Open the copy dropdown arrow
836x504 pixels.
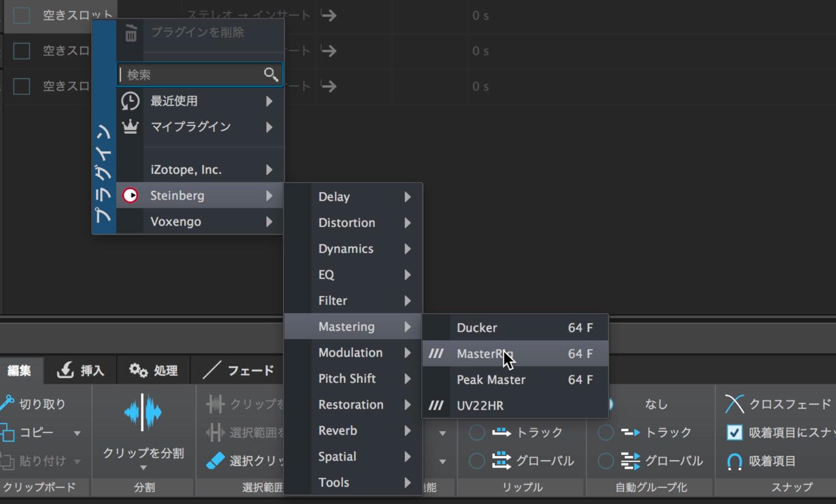pos(77,433)
